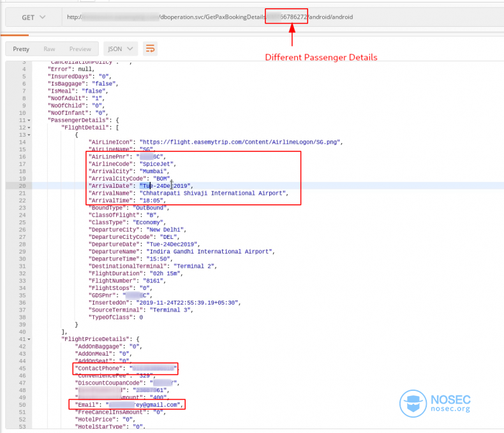This screenshot has width=504, height=433.
Task: Click the "AddOnBaggage": "0" line
Action: (108, 347)
